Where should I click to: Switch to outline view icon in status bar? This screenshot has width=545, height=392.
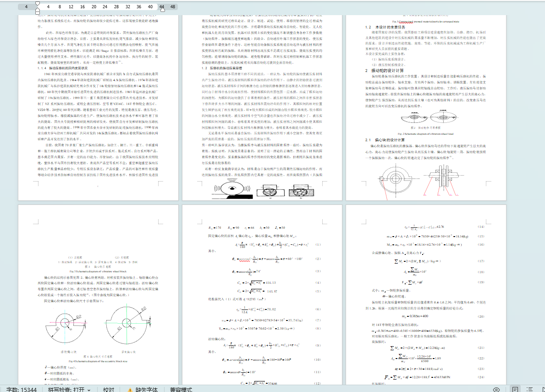pos(530,390)
